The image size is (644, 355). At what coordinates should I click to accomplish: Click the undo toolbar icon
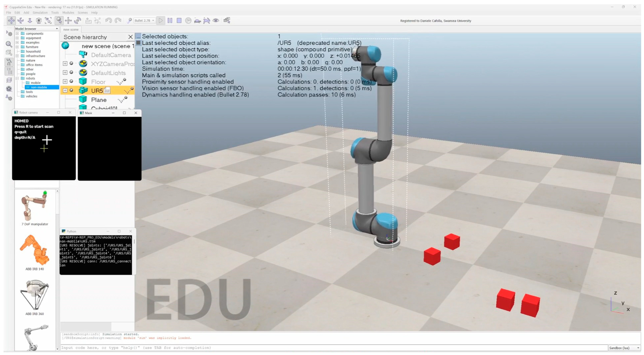(109, 20)
